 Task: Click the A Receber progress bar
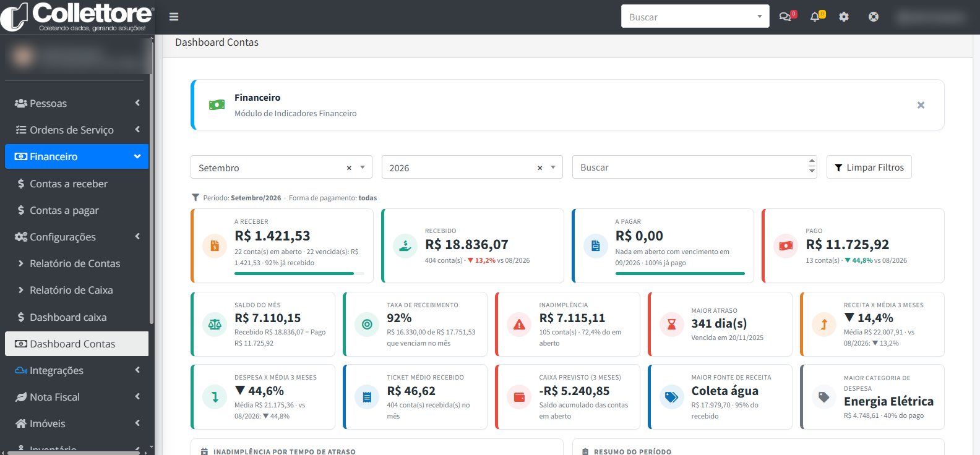(299, 273)
